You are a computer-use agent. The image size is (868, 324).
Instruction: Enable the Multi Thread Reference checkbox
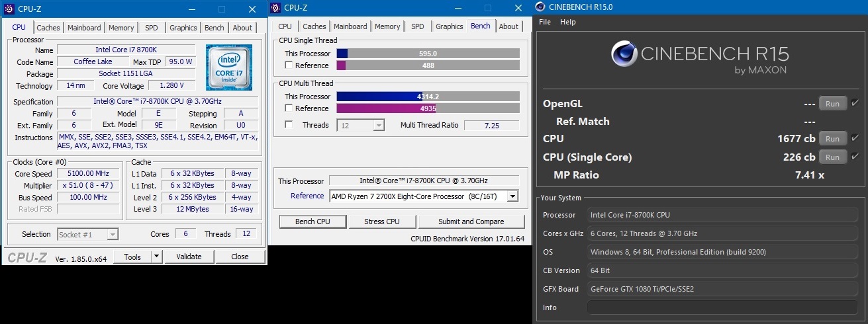pos(289,108)
